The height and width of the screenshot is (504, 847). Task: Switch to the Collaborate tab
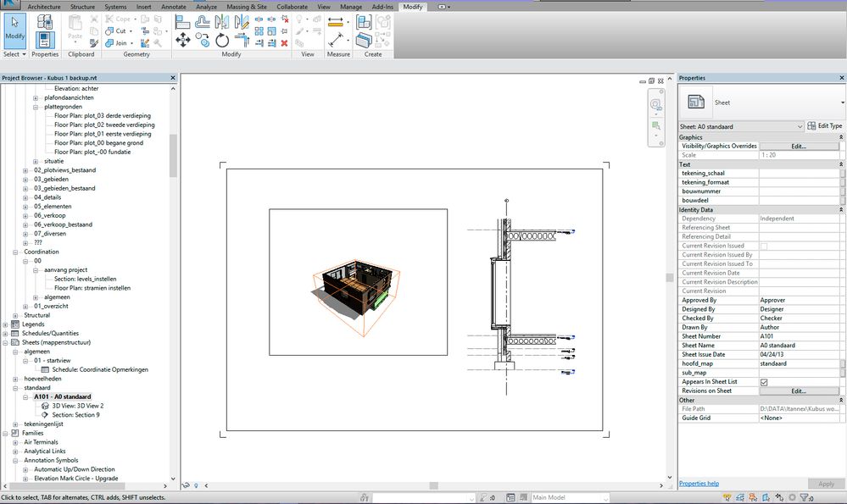pyautogui.click(x=293, y=7)
